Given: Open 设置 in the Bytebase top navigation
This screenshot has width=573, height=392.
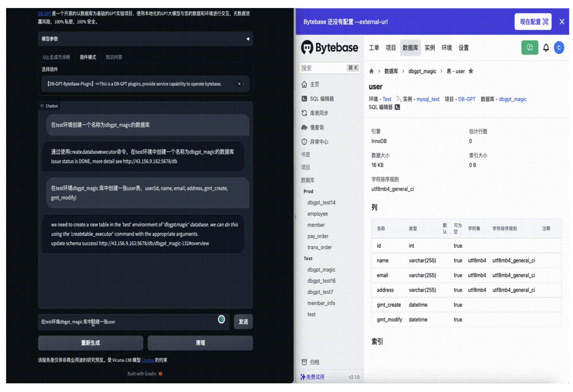Looking at the screenshot, I should point(464,48).
